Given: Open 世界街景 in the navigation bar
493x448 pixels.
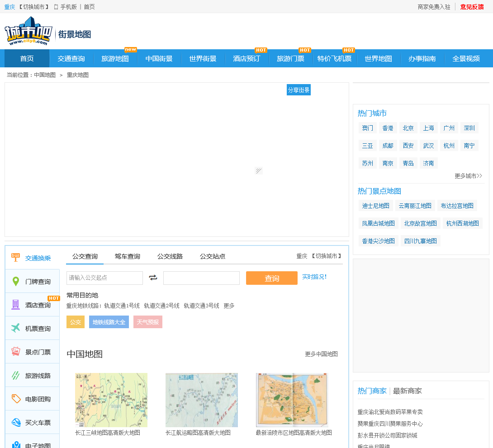Looking at the screenshot, I should (x=203, y=59).
